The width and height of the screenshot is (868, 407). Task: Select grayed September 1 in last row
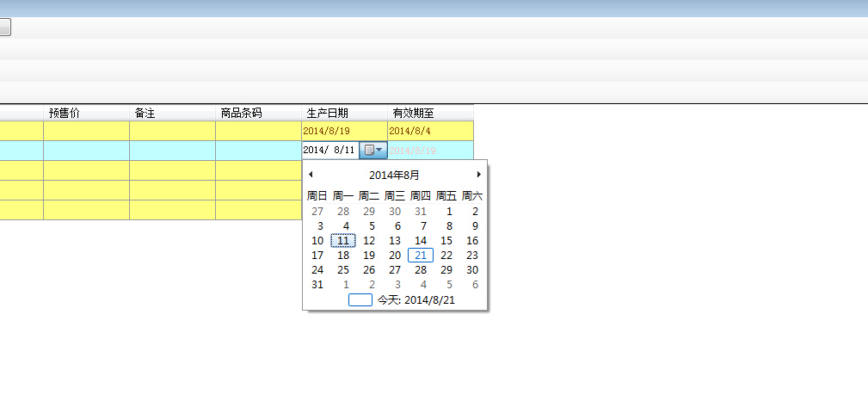(346, 285)
